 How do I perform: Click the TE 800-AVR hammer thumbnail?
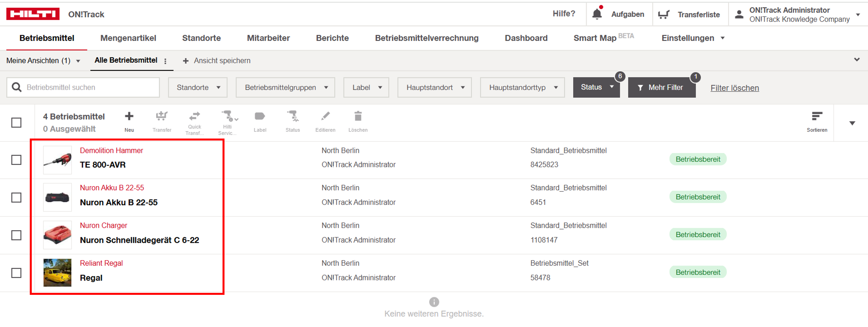[57, 160]
